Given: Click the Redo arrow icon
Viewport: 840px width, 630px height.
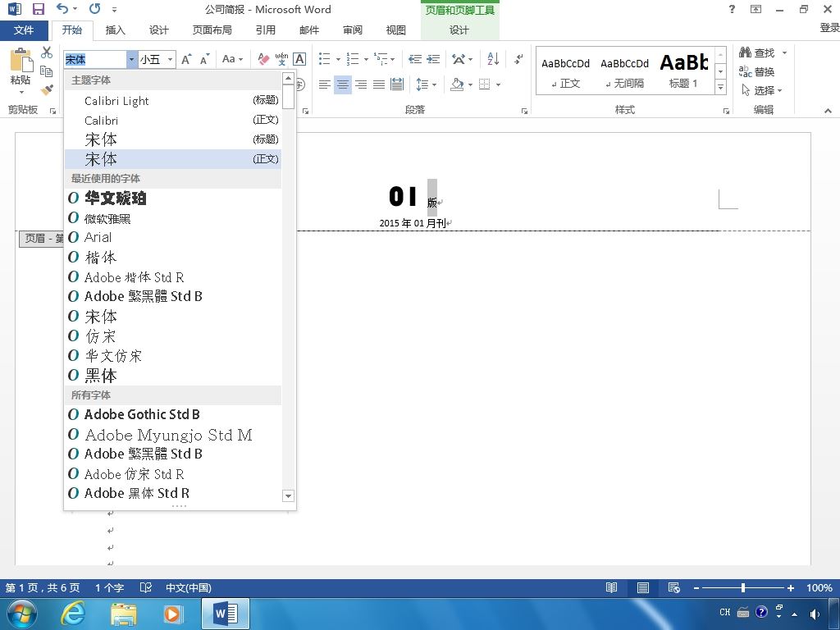Looking at the screenshot, I should pos(95,9).
